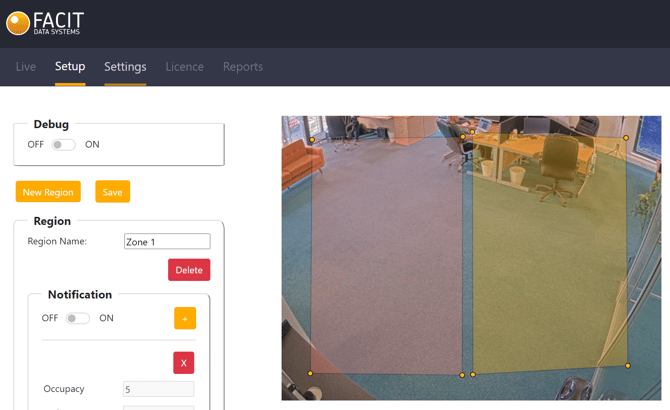Click the FACIT Data Systems logo
Viewport: 670px width, 410px height.
pos(45,23)
